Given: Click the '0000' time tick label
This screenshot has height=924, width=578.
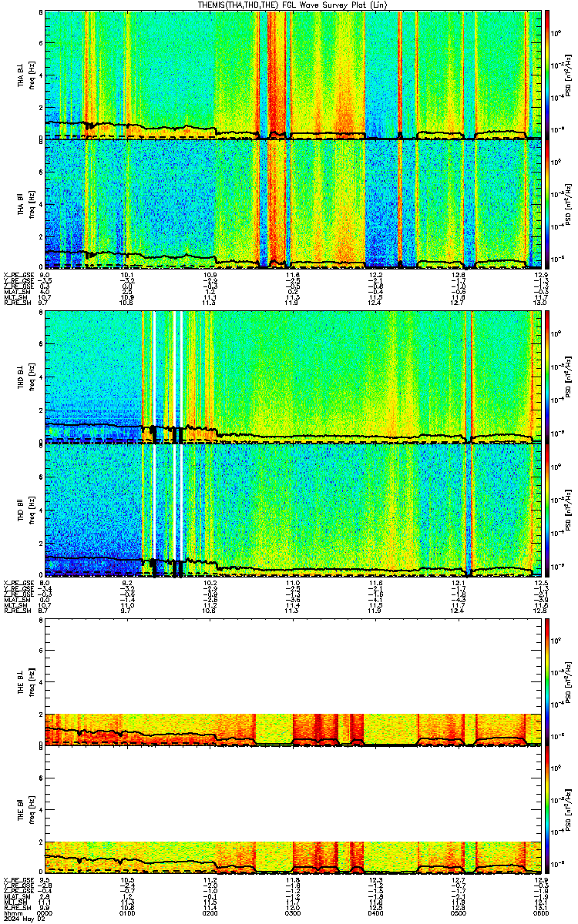Looking at the screenshot, I should [46, 912].
